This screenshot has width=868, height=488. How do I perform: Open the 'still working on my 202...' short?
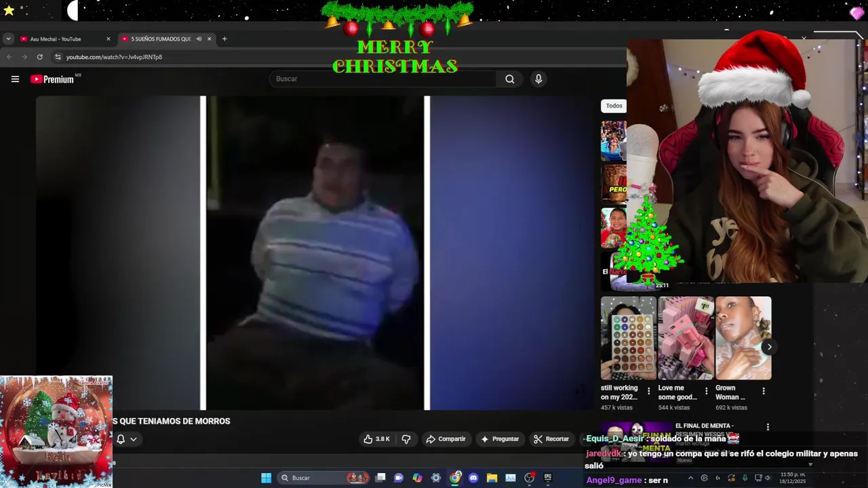click(628, 338)
